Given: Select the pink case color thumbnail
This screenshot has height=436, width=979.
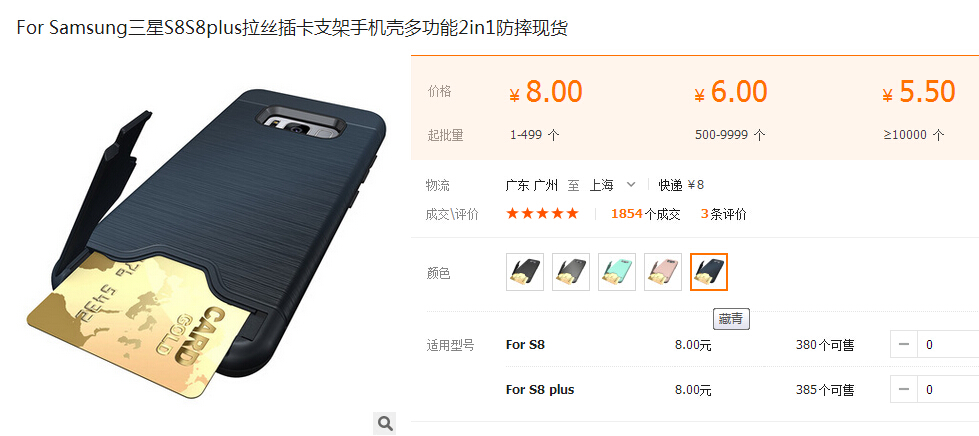Looking at the screenshot, I should [663, 272].
